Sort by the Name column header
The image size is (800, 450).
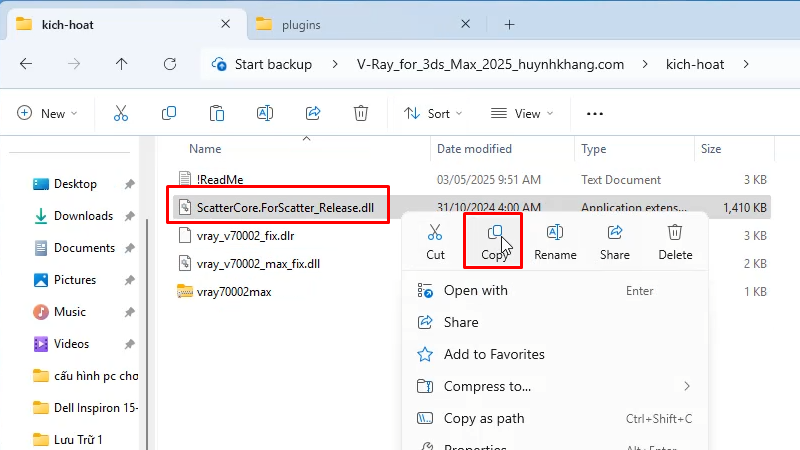pyautogui.click(x=205, y=149)
